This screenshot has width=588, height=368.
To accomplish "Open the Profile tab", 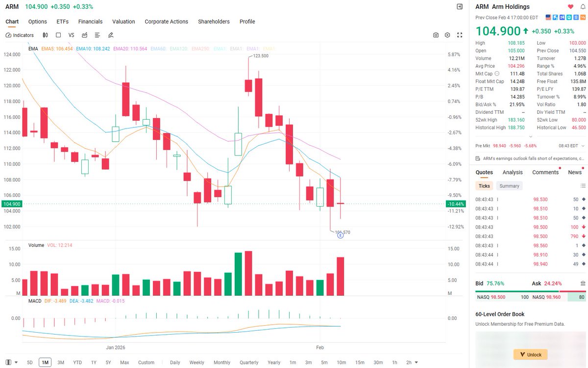I will coord(247,22).
